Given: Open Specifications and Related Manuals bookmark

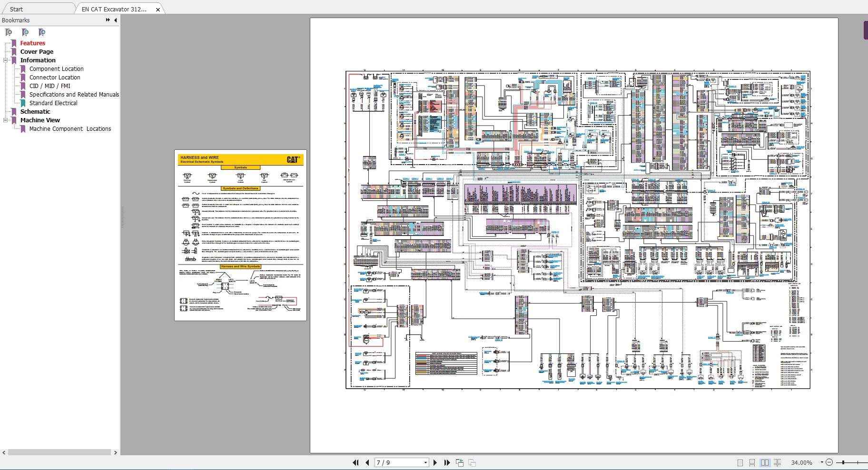Looking at the screenshot, I should [74, 95].
